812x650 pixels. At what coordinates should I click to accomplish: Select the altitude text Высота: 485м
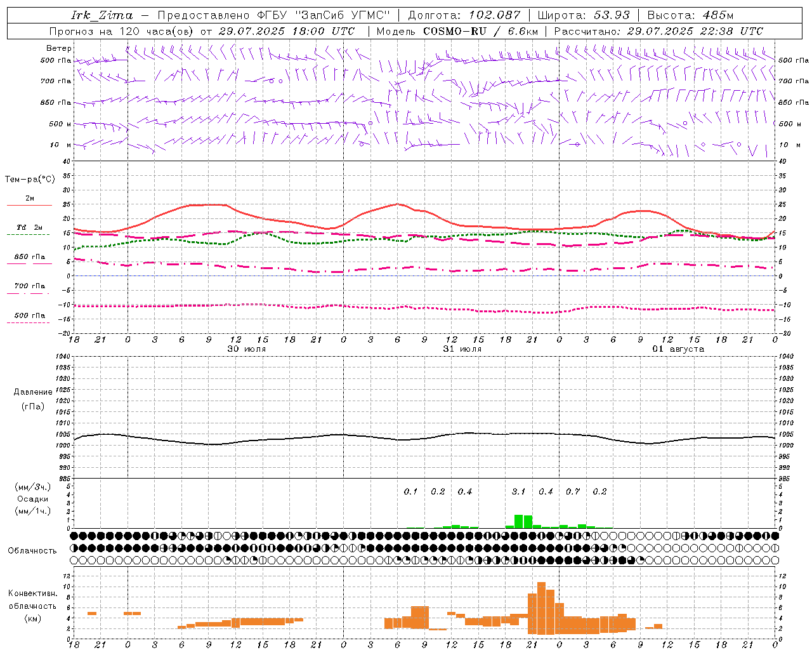[x=690, y=15]
